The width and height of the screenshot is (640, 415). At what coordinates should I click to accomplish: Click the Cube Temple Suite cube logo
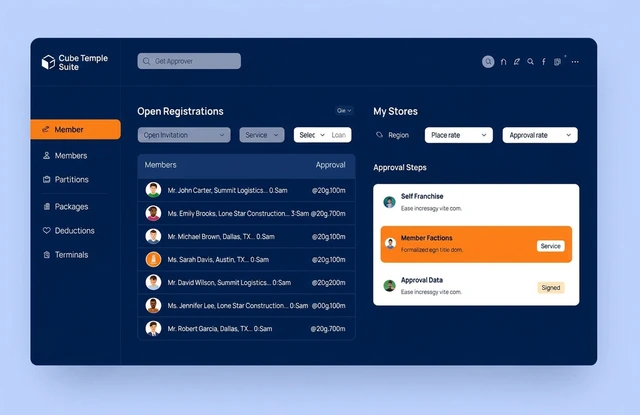pyautogui.click(x=48, y=62)
